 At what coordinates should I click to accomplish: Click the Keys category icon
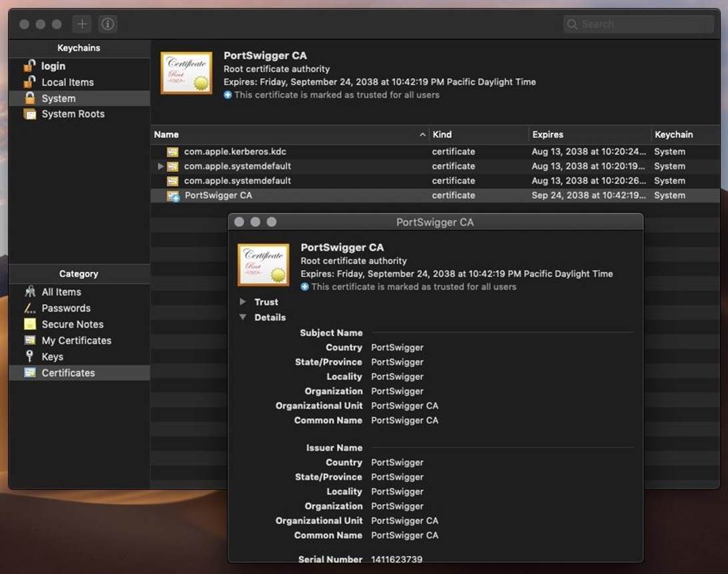pyautogui.click(x=29, y=357)
